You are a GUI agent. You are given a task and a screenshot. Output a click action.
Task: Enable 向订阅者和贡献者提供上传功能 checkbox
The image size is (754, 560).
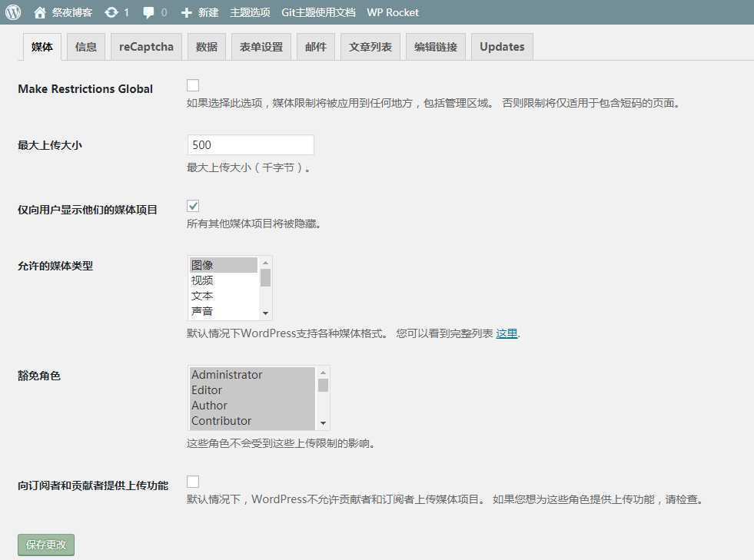[x=193, y=481]
